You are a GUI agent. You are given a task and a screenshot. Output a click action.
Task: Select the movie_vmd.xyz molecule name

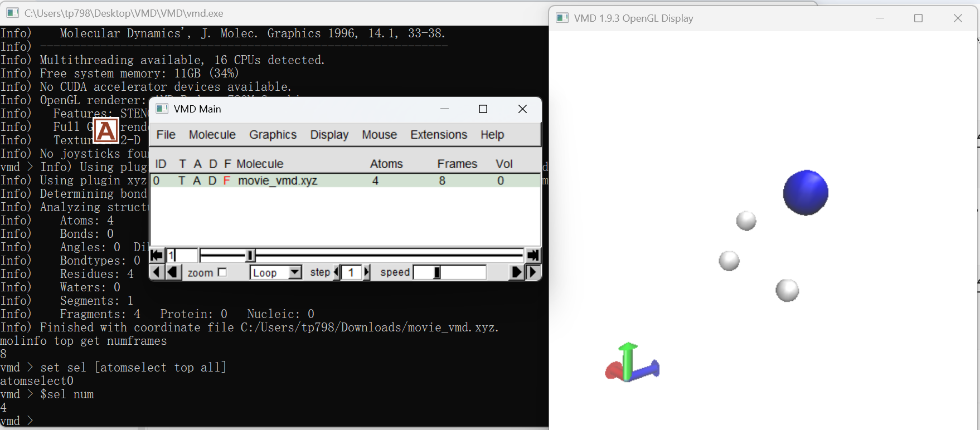[x=278, y=180]
